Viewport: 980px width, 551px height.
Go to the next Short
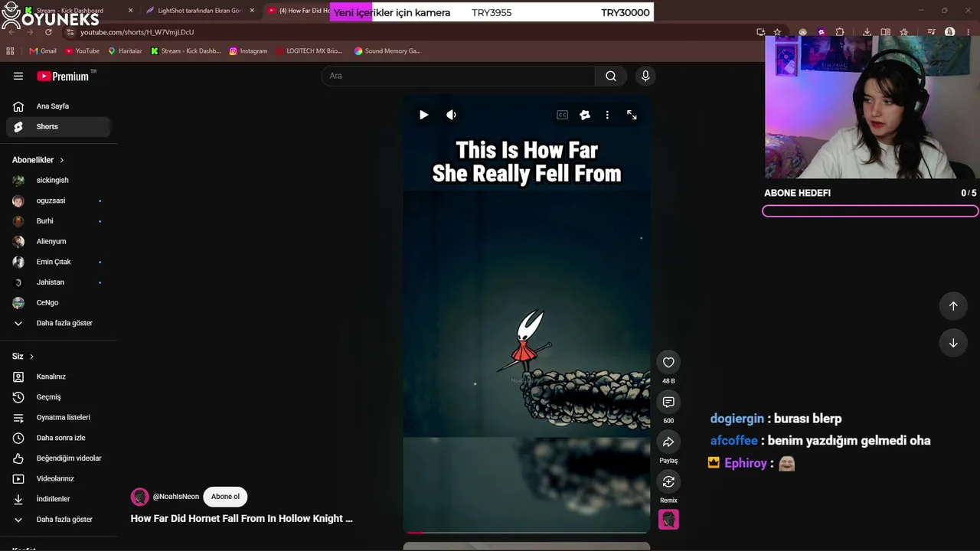tap(953, 343)
